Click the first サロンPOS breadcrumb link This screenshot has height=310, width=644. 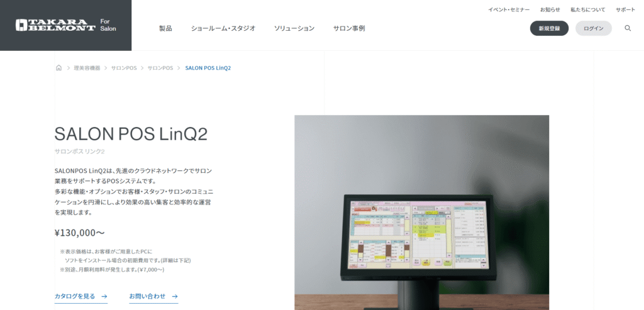124,68
